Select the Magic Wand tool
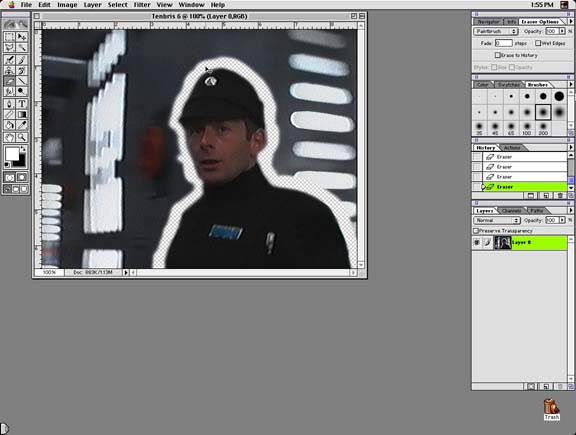This screenshot has width=576, height=435. tap(22, 47)
